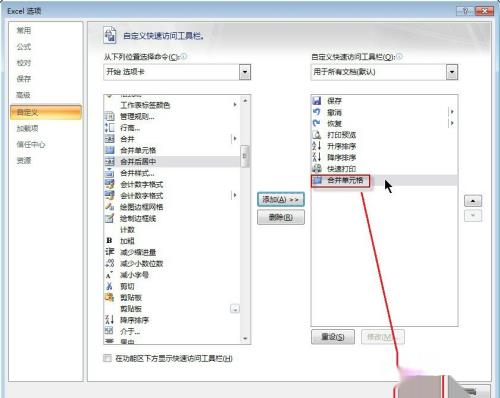Click the 删除(R) button

click(281, 218)
